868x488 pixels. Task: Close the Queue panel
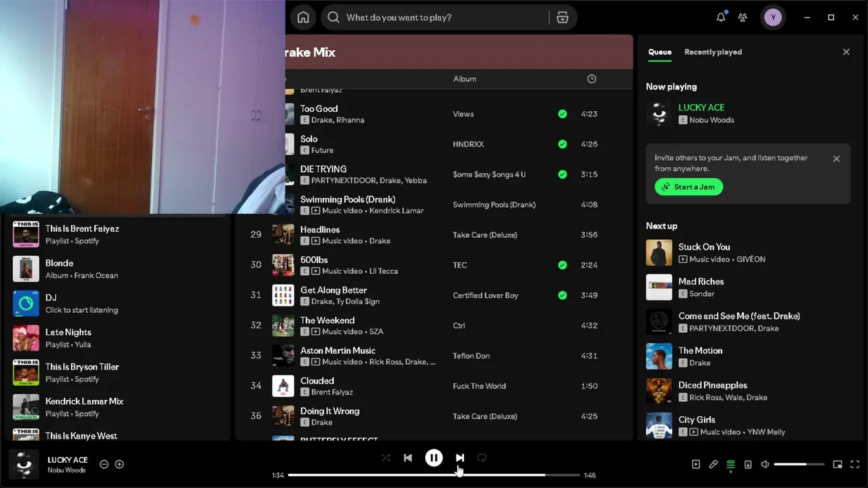(x=846, y=52)
